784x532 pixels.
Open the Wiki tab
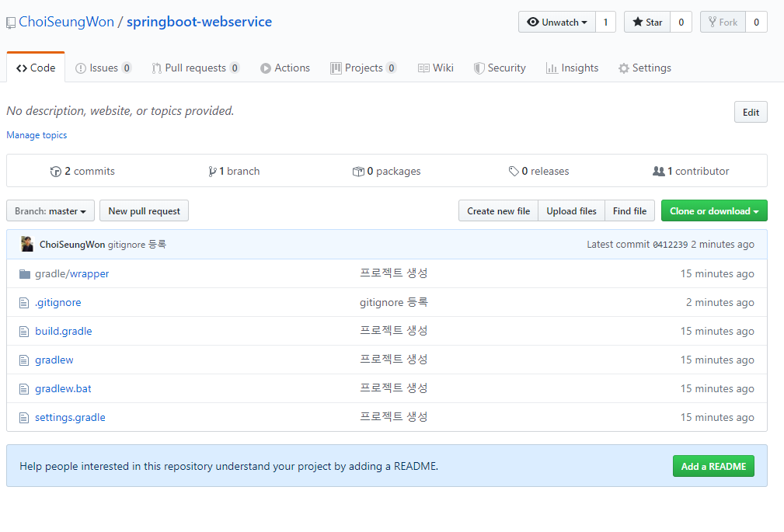[x=435, y=68]
